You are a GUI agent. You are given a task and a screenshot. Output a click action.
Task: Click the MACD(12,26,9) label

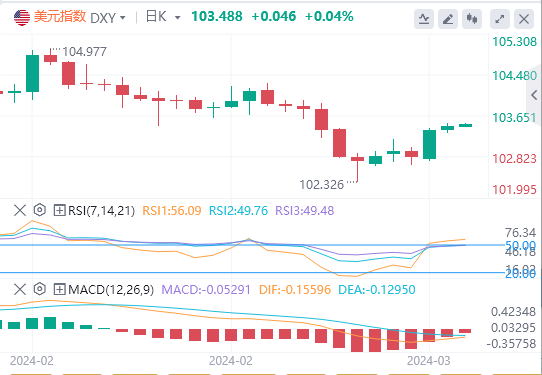click(x=111, y=290)
